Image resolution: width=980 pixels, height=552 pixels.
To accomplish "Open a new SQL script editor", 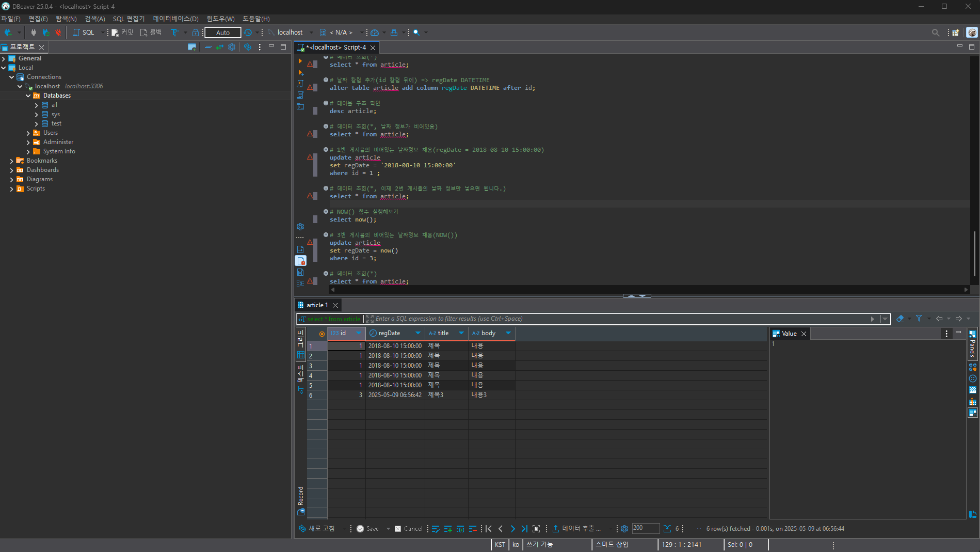I will (84, 33).
